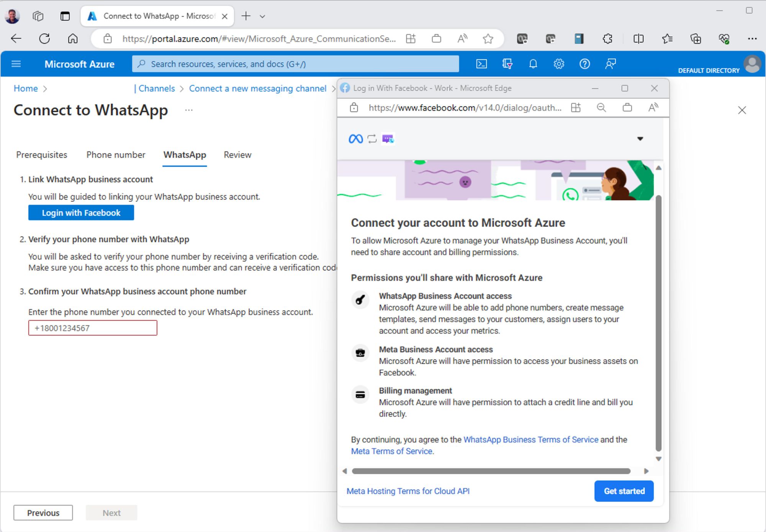Image resolution: width=766 pixels, height=532 pixels.
Task: Click Login with Facebook button
Action: tap(81, 213)
